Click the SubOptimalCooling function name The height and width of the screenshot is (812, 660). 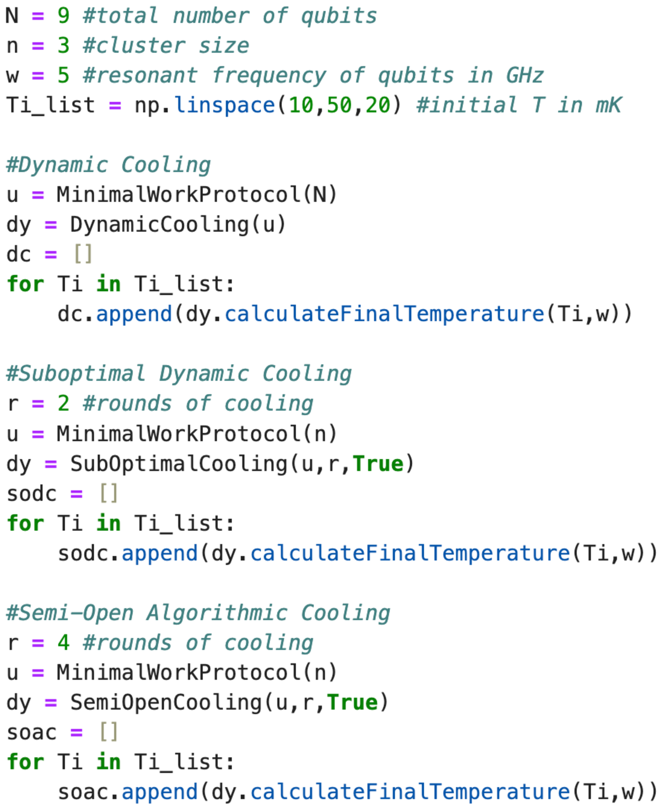179,464
